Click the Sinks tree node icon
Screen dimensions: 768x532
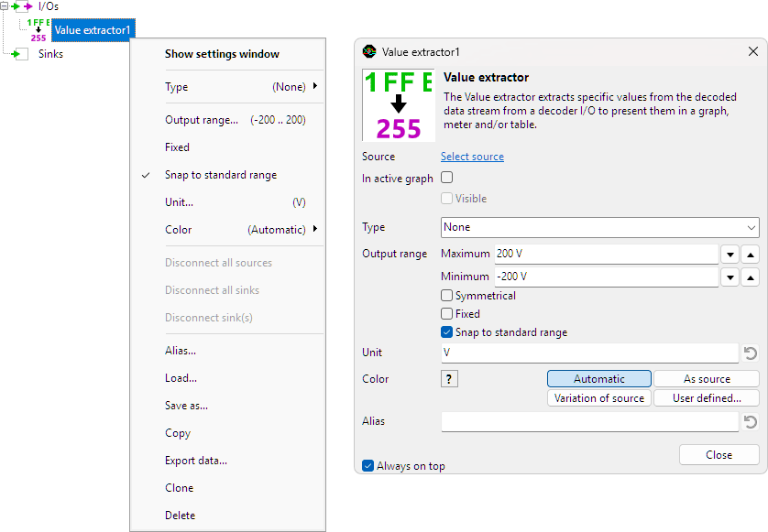tap(19, 54)
